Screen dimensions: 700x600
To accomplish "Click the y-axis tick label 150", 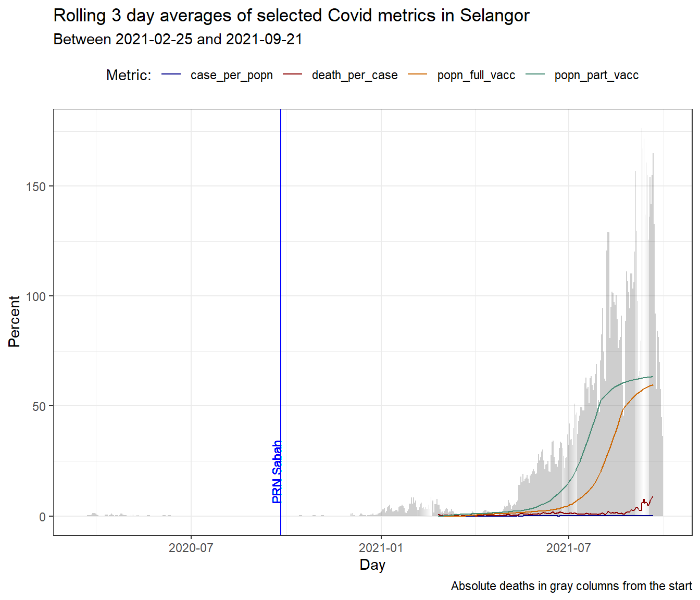I will pyautogui.click(x=36, y=186).
